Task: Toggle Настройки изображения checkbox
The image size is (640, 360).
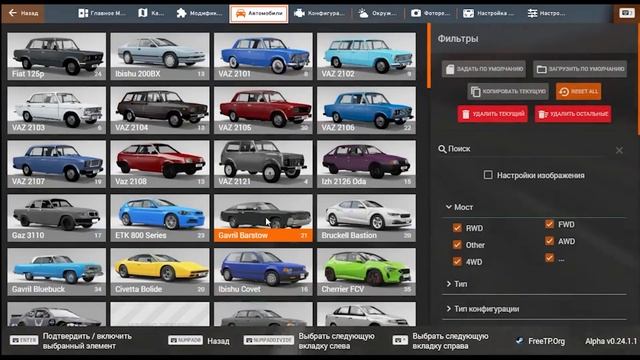Action: [x=488, y=175]
